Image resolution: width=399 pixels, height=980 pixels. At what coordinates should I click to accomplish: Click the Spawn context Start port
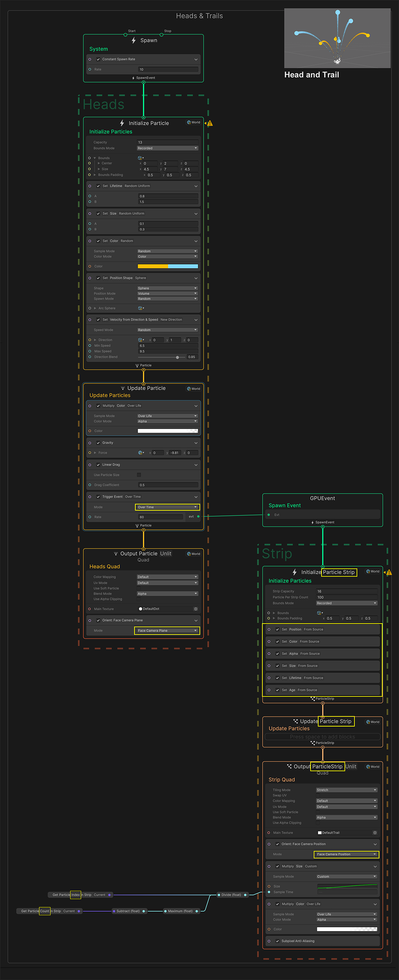click(x=125, y=35)
